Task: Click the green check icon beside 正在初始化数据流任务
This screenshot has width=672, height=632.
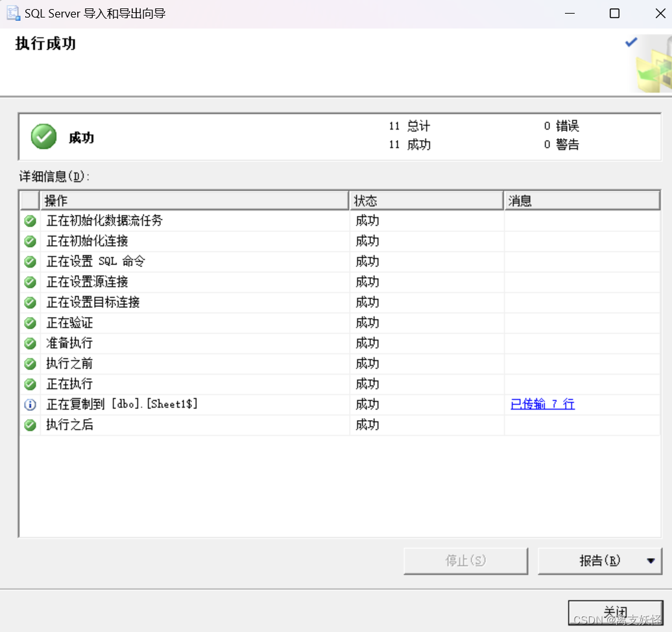Action: pos(30,221)
